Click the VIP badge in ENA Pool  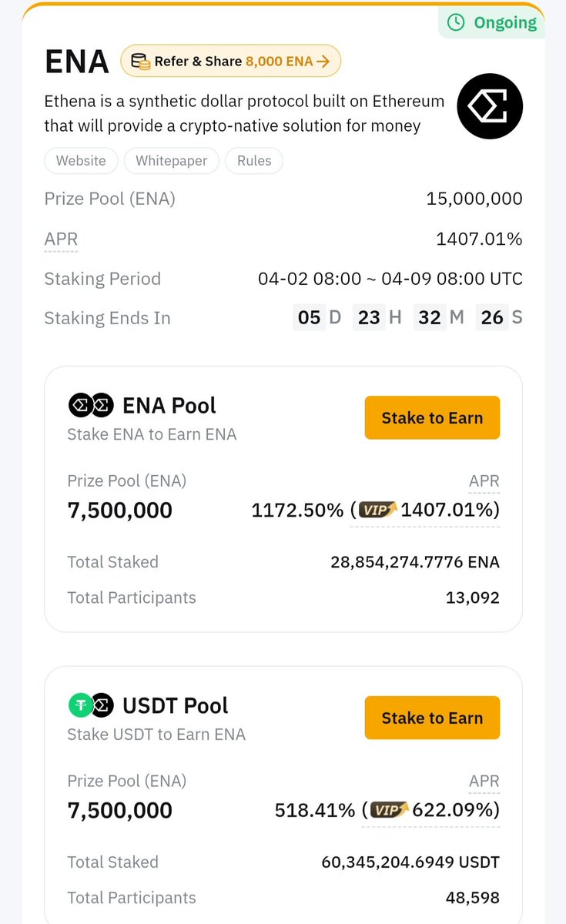click(x=378, y=509)
